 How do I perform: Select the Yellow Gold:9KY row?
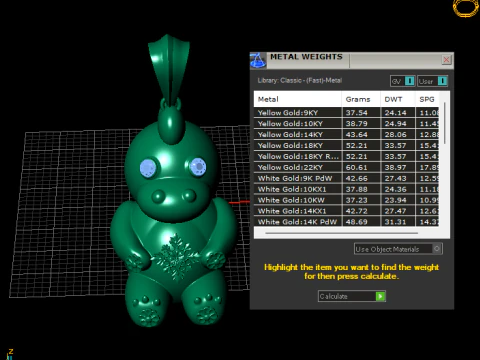pyautogui.click(x=346, y=113)
